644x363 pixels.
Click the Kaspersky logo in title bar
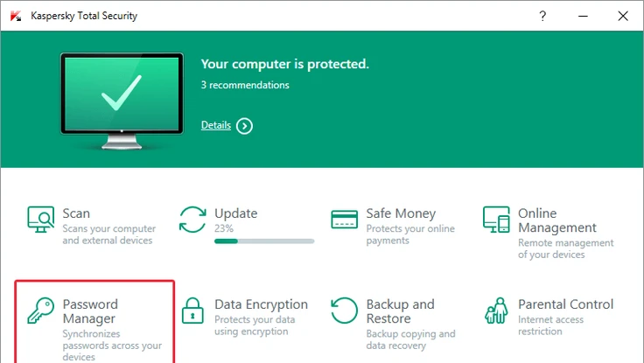15,16
